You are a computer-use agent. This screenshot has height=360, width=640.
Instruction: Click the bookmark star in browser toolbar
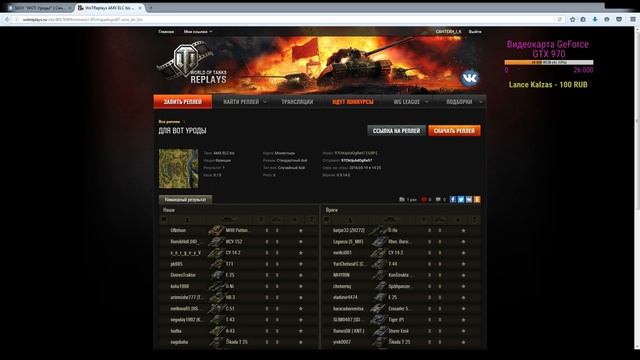tap(573, 19)
